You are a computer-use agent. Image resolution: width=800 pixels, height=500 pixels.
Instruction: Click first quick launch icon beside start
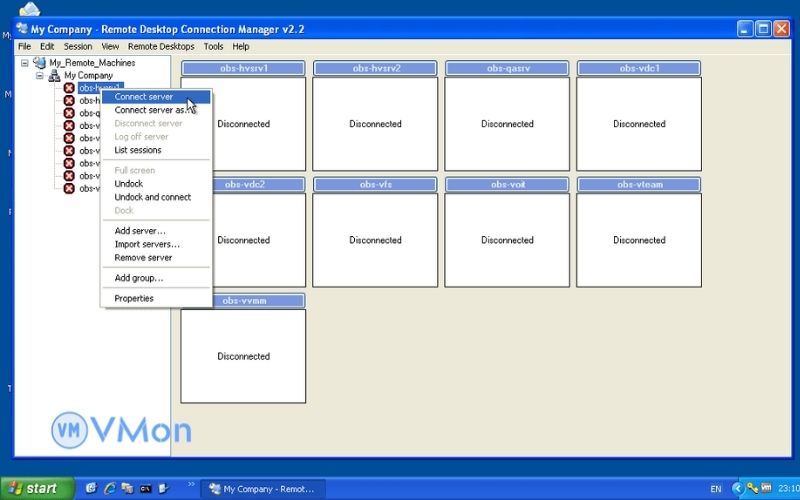(x=91, y=488)
